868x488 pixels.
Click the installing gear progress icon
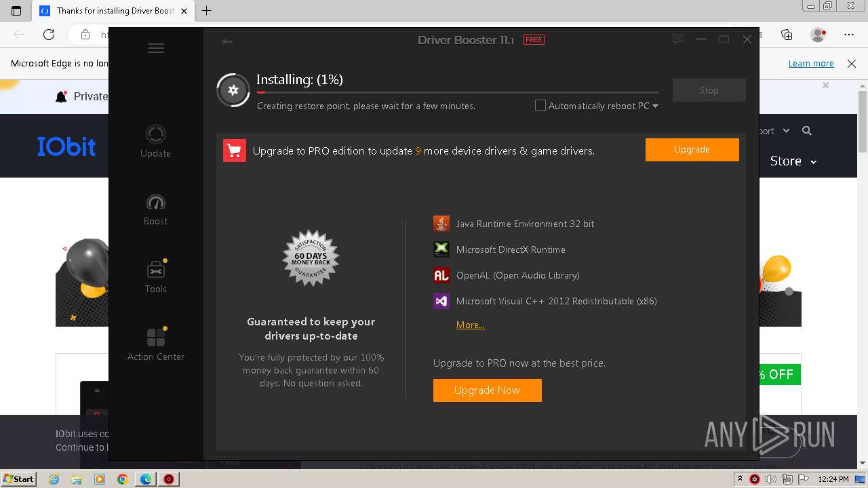(x=233, y=90)
